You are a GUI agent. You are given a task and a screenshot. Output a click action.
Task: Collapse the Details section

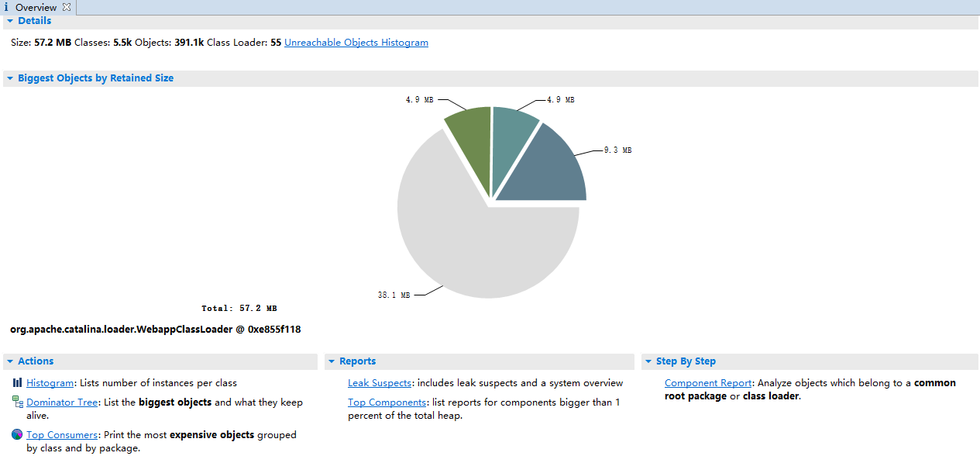[9, 21]
